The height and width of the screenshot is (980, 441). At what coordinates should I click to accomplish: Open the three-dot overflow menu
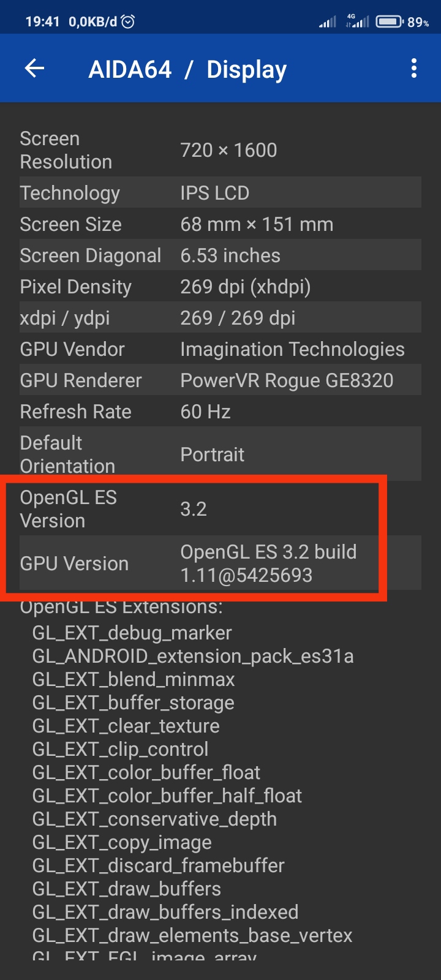coord(414,69)
